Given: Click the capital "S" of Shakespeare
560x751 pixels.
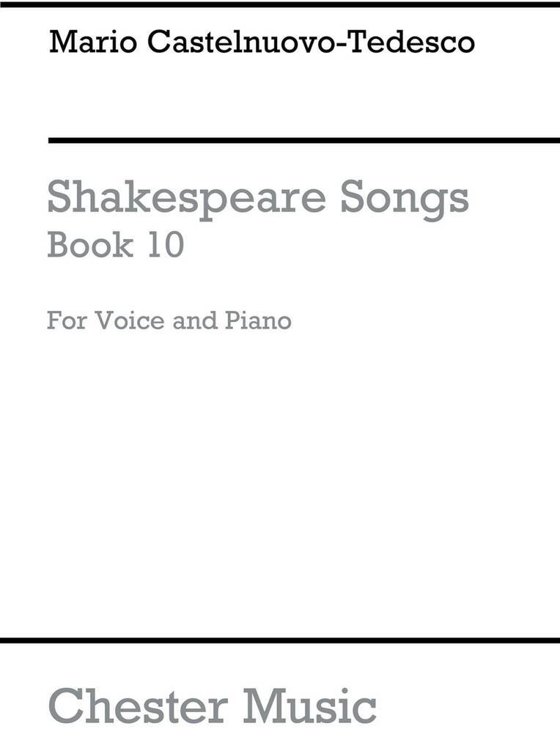Looking at the screenshot, I should tap(59, 198).
